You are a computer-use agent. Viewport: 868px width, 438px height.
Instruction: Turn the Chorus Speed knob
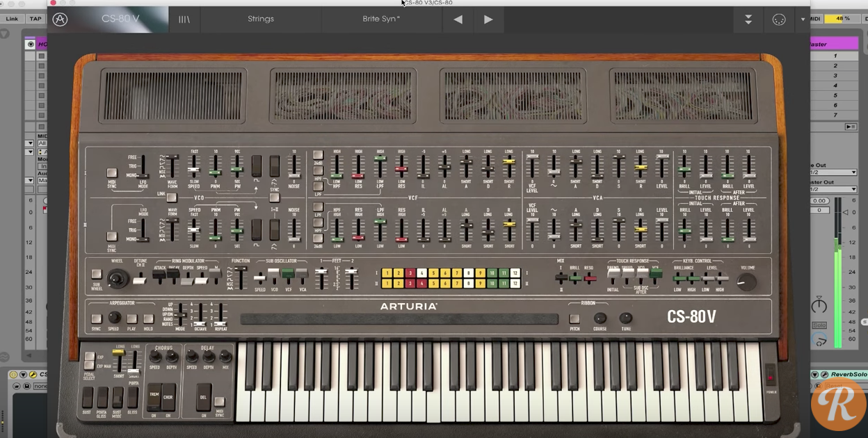tap(155, 357)
